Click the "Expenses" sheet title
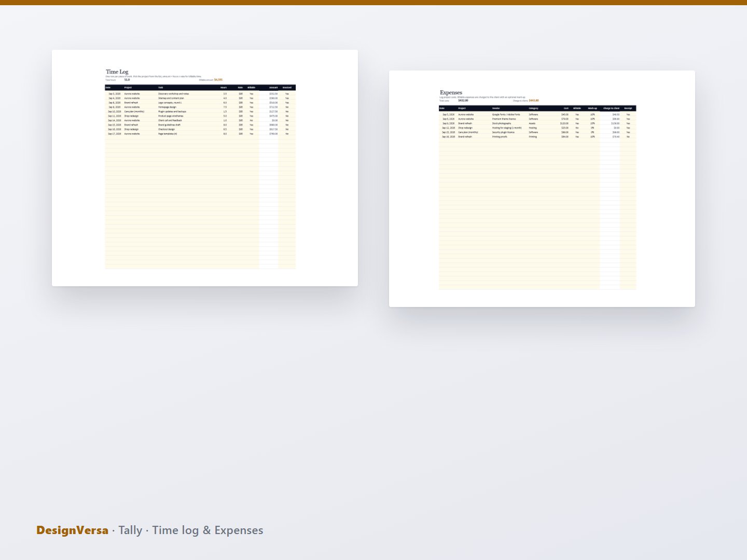 tap(451, 93)
